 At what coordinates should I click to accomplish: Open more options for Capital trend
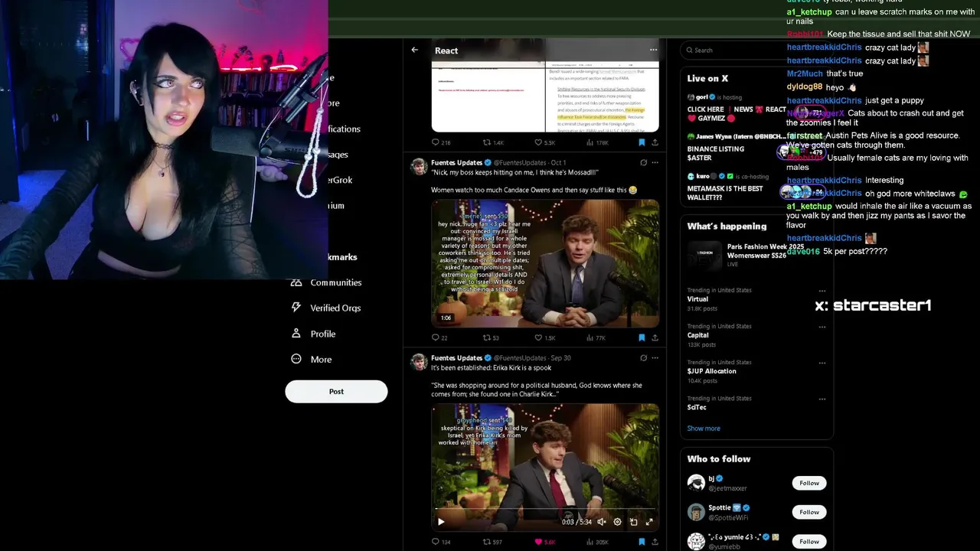[822, 327]
